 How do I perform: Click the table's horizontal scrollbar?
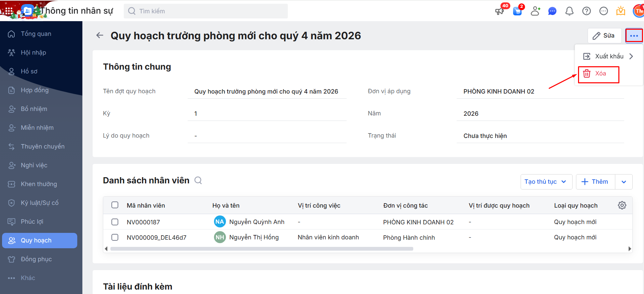click(x=261, y=249)
